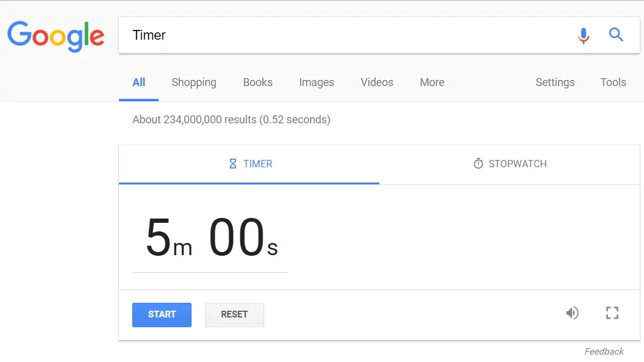The height and width of the screenshot is (362, 644).
Task: Open the timer in fullscreen mode
Action: (x=612, y=313)
